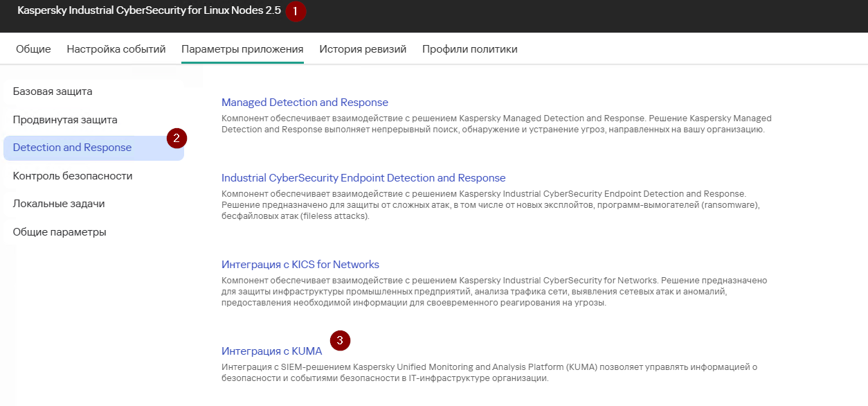The height and width of the screenshot is (406, 868).
Task: Open Продвинутая защита section
Action: pyautogui.click(x=65, y=120)
